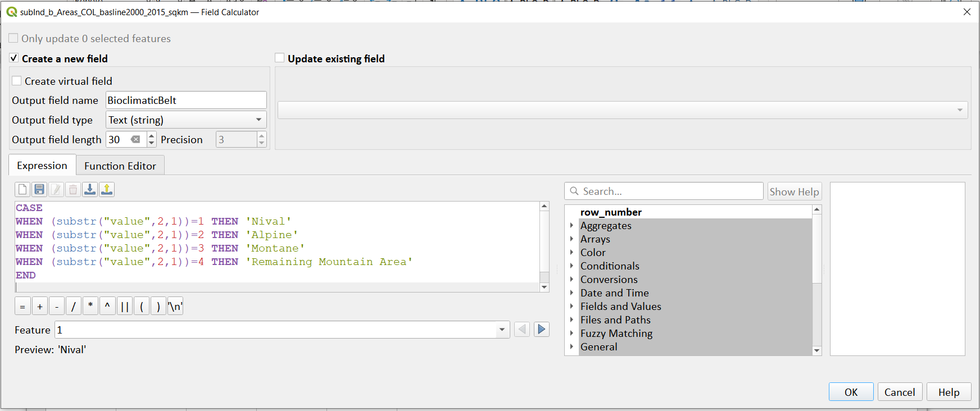Insert the newline character button

[175, 307]
